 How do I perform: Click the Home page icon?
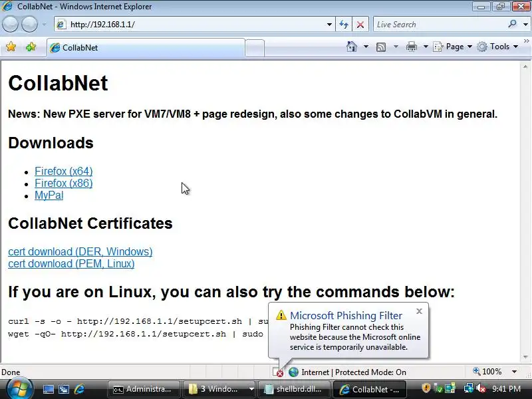[352, 47]
